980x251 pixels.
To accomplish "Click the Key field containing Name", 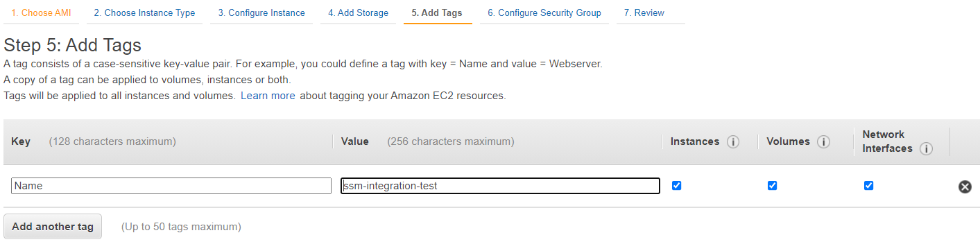I will click(171, 186).
